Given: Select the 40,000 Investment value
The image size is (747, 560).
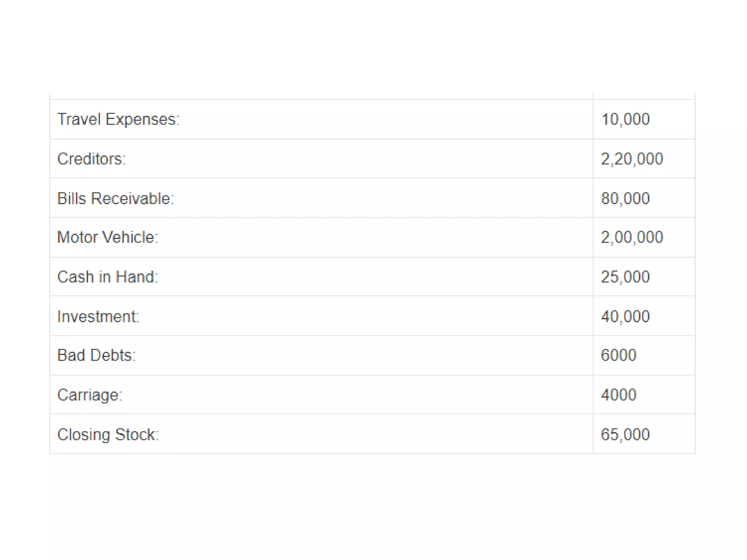Looking at the screenshot, I should pos(625,316).
